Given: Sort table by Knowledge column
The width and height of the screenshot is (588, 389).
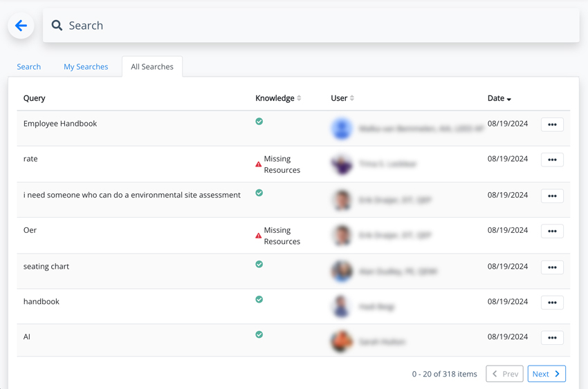Looking at the screenshot, I should point(278,98).
